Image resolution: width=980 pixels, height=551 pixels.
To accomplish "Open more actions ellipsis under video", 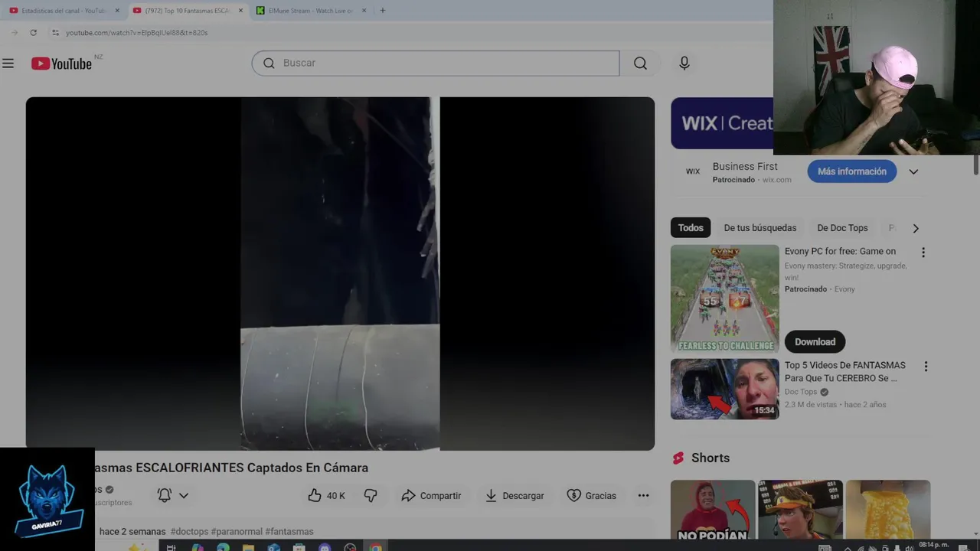I will pyautogui.click(x=643, y=496).
